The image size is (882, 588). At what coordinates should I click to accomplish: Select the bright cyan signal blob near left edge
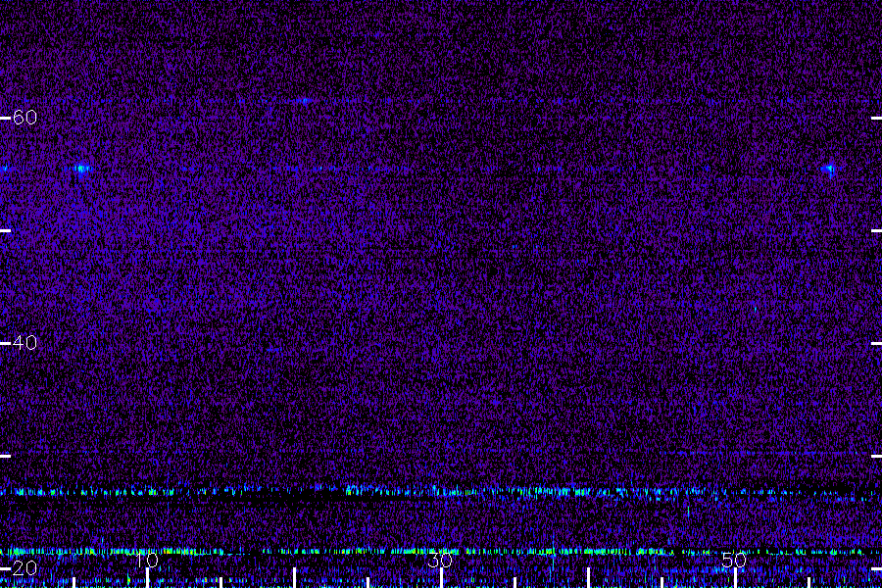coord(82,168)
